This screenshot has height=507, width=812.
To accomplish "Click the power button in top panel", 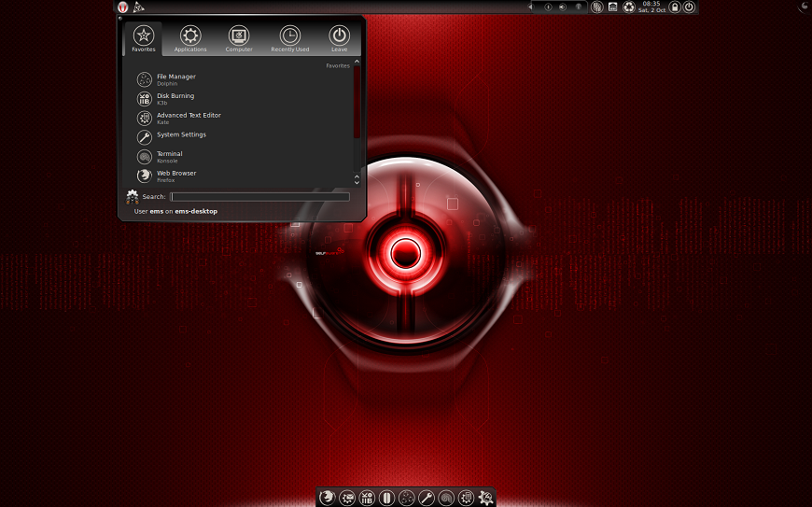I will point(689,7).
